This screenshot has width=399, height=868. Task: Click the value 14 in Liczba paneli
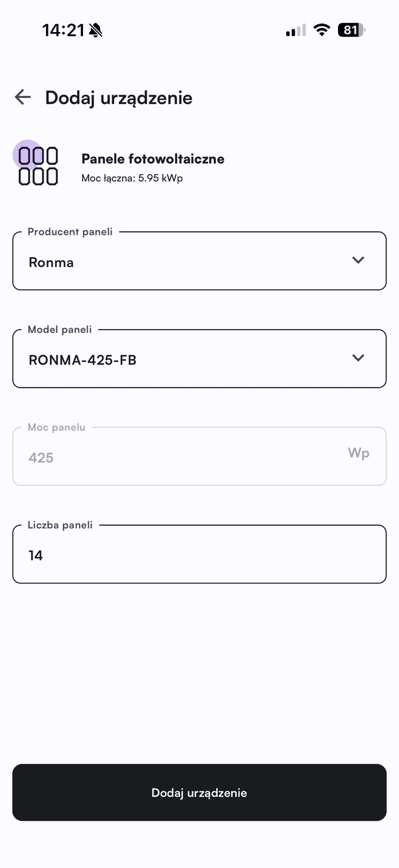click(x=35, y=555)
